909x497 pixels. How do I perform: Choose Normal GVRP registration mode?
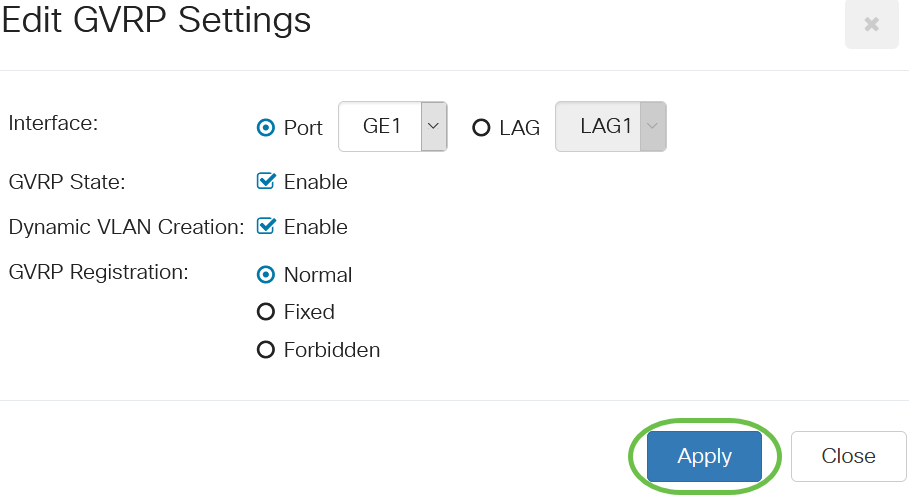[266, 274]
